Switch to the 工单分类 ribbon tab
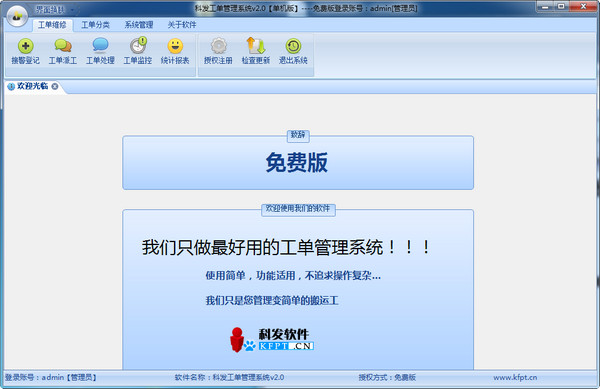600x389 pixels. click(x=95, y=25)
